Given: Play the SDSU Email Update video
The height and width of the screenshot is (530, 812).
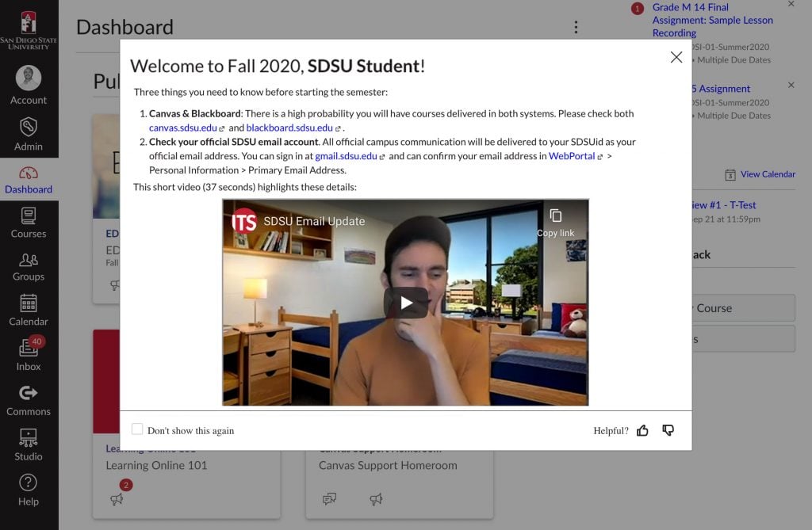Looking at the screenshot, I should click(405, 301).
